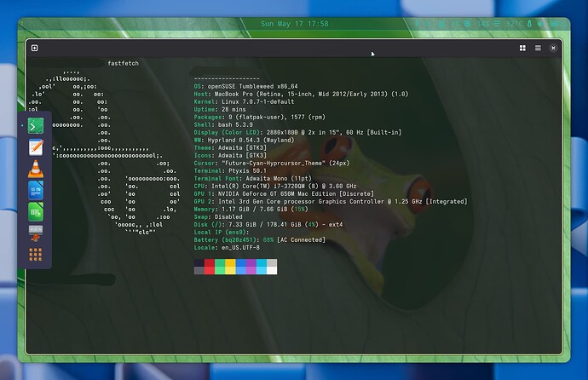Click the Local IP (ens9) line
This screenshot has width=588, height=380.
pos(222,233)
